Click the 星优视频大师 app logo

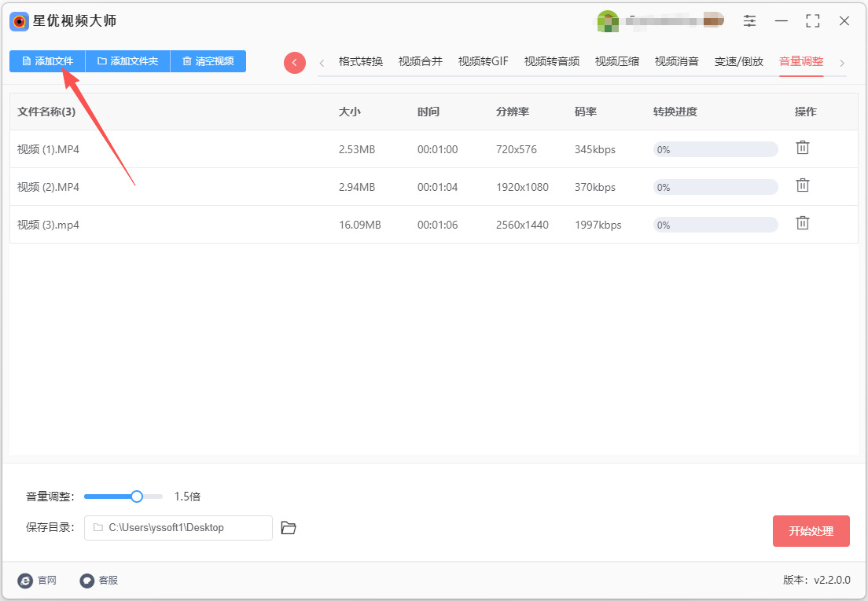pos(20,21)
